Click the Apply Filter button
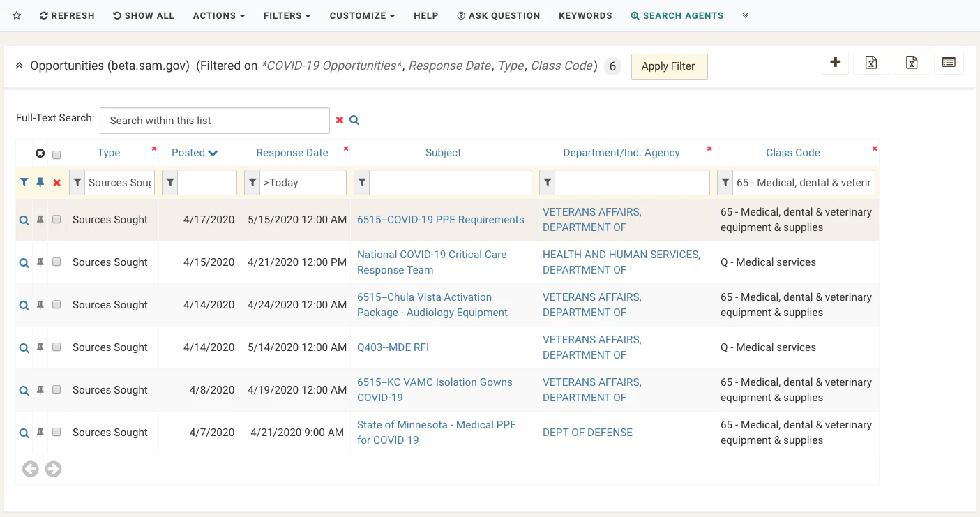The image size is (980, 517). point(669,66)
